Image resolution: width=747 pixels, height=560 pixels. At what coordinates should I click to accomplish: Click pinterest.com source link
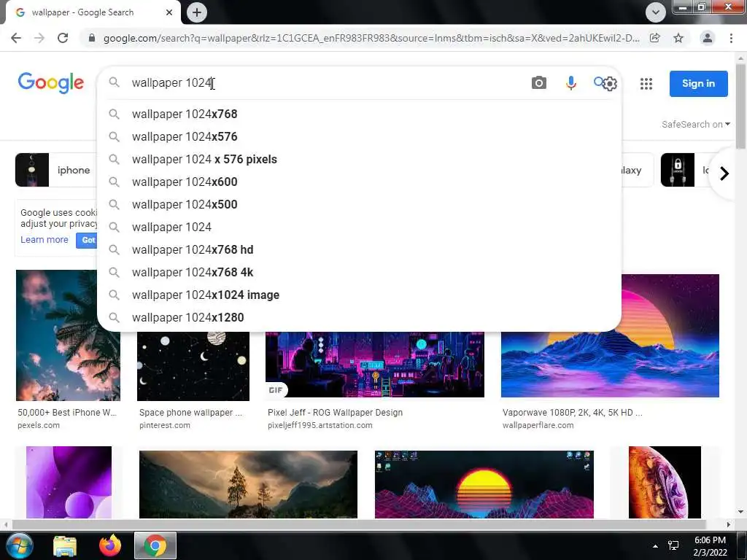click(x=164, y=425)
